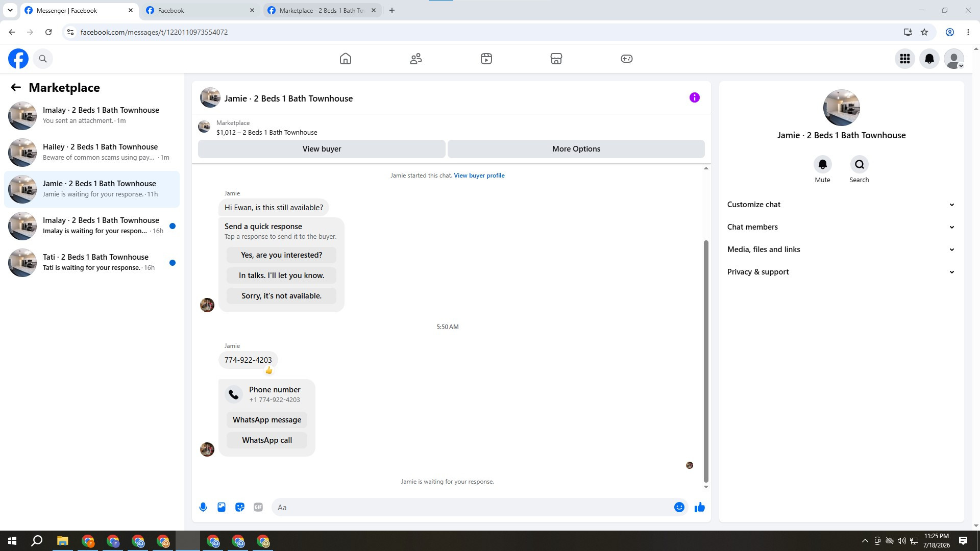Go to the Home feed icon

(x=346, y=59)
